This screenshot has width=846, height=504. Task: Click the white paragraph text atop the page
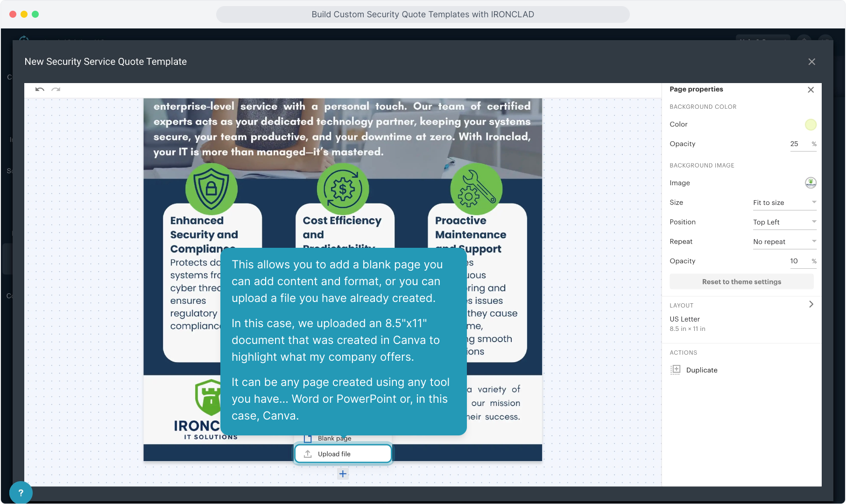coord(342,129)
